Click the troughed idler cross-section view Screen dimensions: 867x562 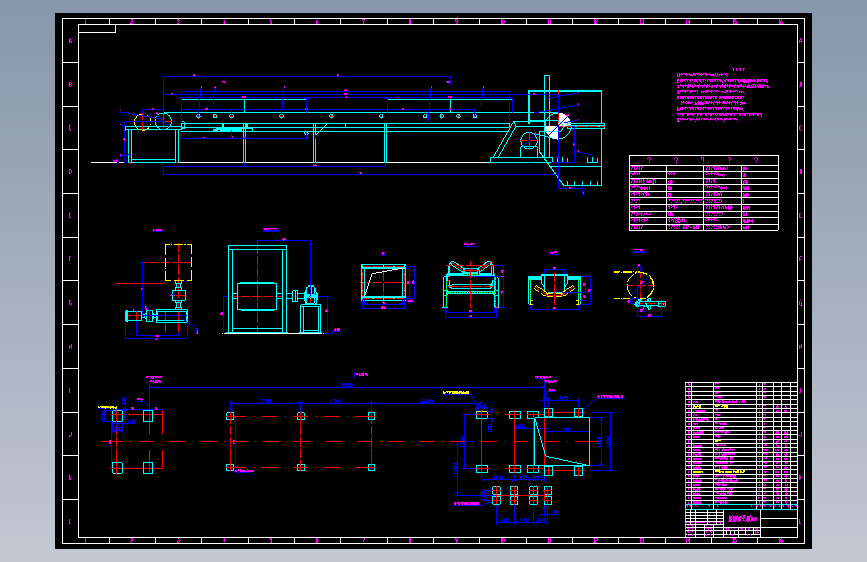tap(473, 288)
